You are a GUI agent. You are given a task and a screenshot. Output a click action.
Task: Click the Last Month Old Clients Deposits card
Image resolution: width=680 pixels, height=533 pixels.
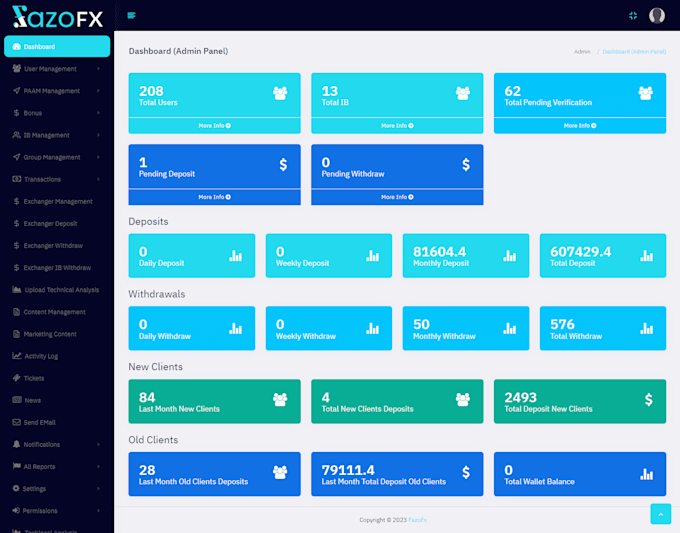(214, 474)
